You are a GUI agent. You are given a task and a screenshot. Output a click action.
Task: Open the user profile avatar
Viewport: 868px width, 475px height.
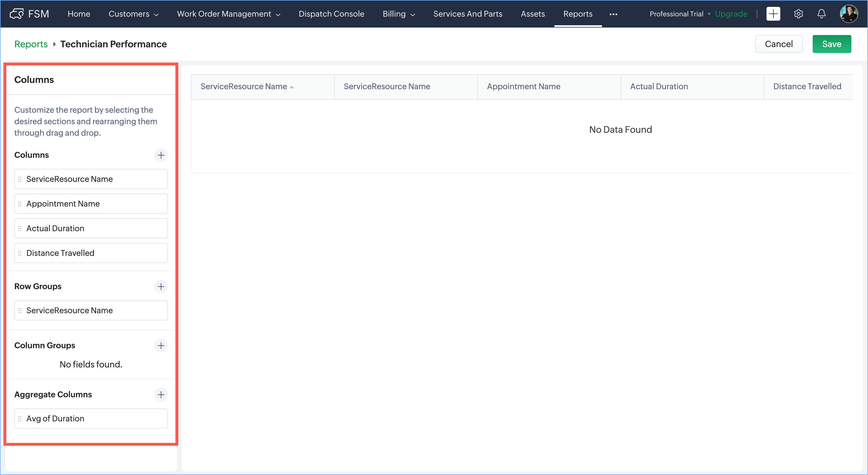pos(849,14)
